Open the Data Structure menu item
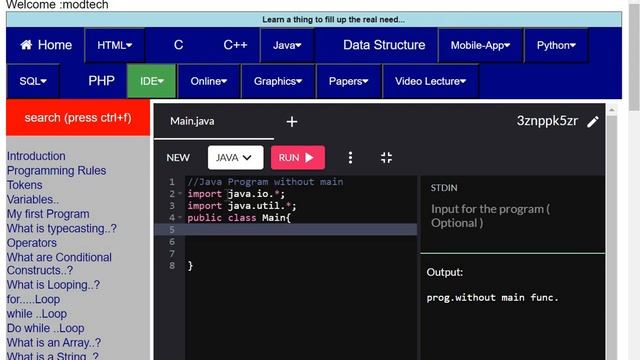The width and height of the screenshot is (640, 360). coord(384,45)
